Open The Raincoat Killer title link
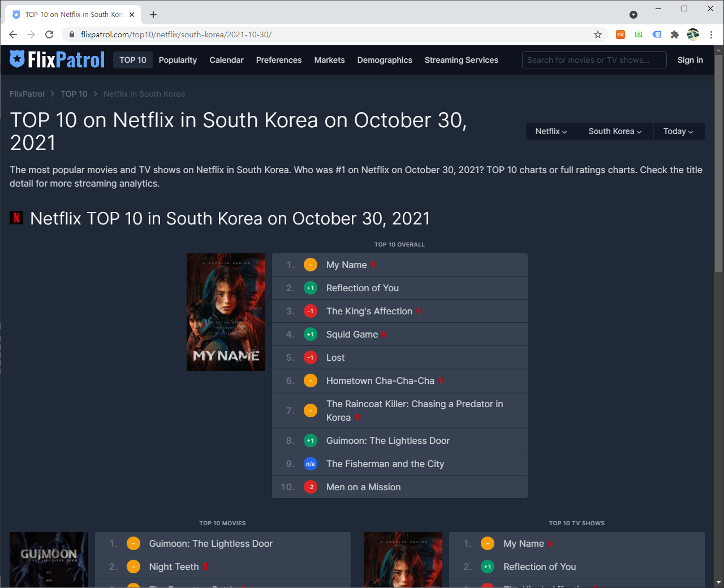The height and width of the screenshot is (588, 724). (x=415, y=410)
